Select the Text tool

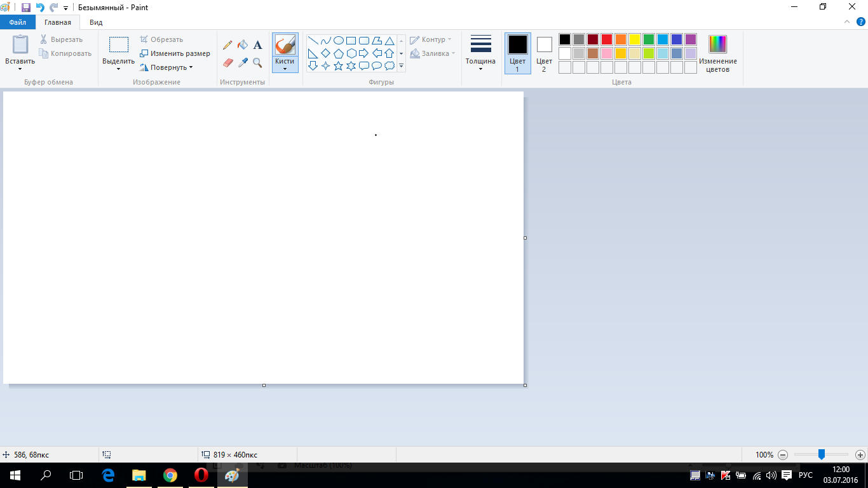pyautogui.click(x=257, y=45)
